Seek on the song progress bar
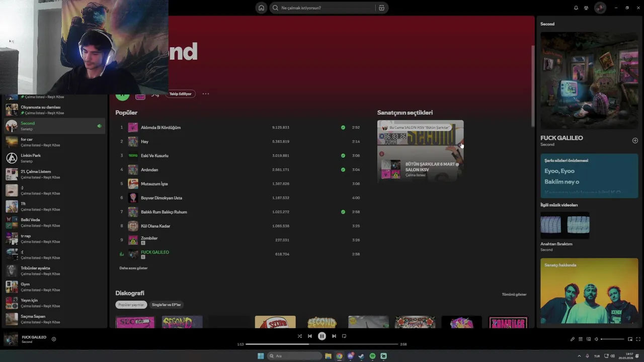The height and width of the screenshot is (362, 644). pyautogui.click(x=322, y=344)
